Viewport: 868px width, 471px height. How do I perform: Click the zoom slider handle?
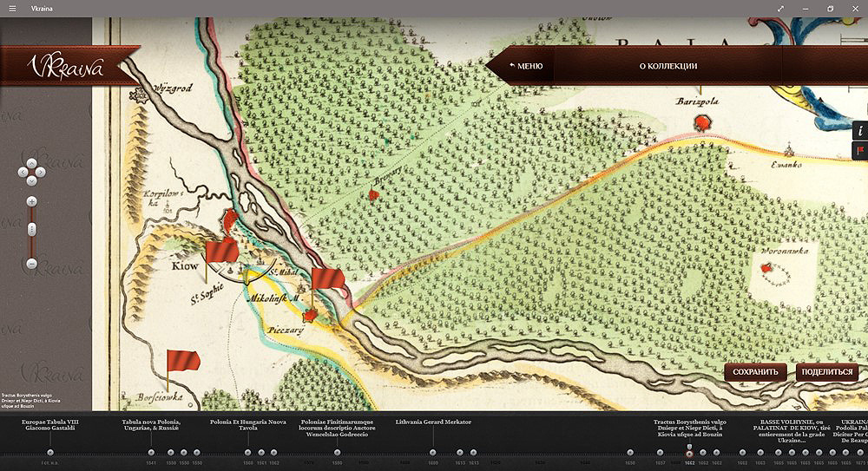[x=31, y=229]
